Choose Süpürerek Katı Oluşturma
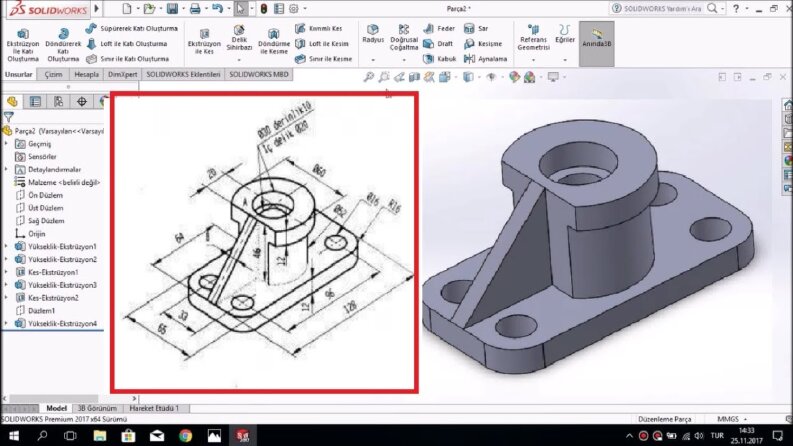The image size is (793, 446). (131, 29)
